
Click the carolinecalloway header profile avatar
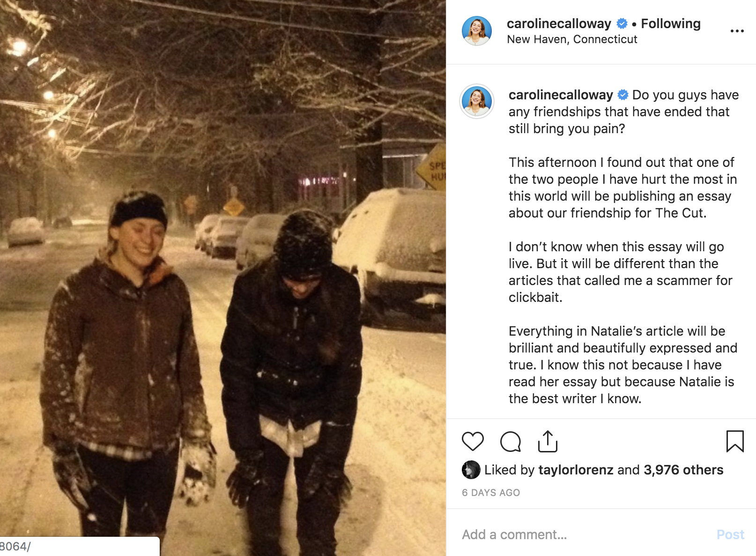[x=477, y=31]
